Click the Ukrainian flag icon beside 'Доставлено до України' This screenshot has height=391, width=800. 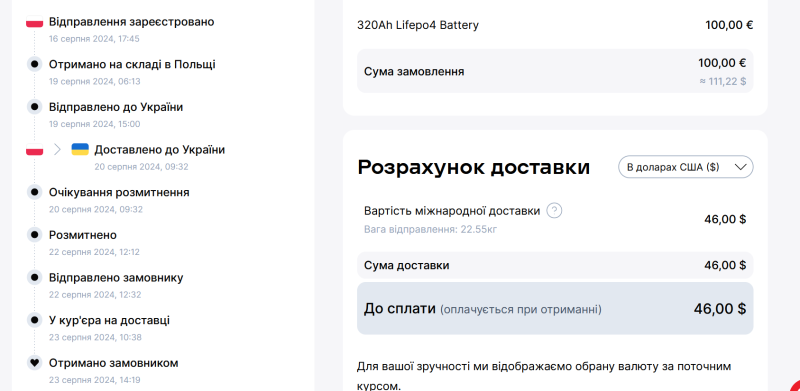pyautogui.click(x=80, y=150)
